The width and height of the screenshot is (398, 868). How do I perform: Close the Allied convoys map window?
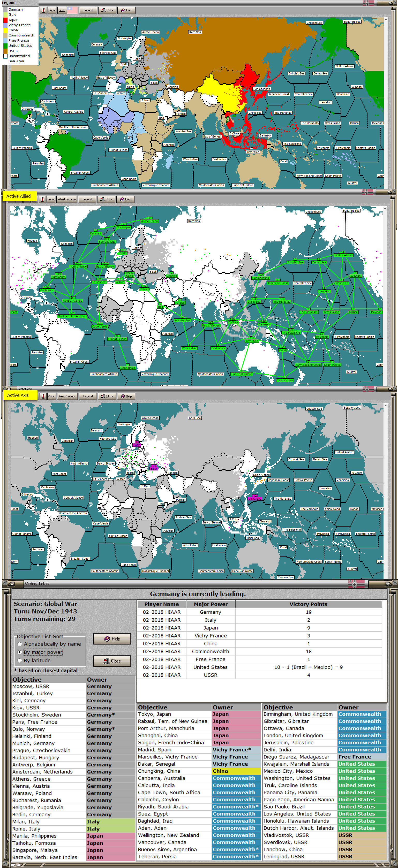point(107,199)
